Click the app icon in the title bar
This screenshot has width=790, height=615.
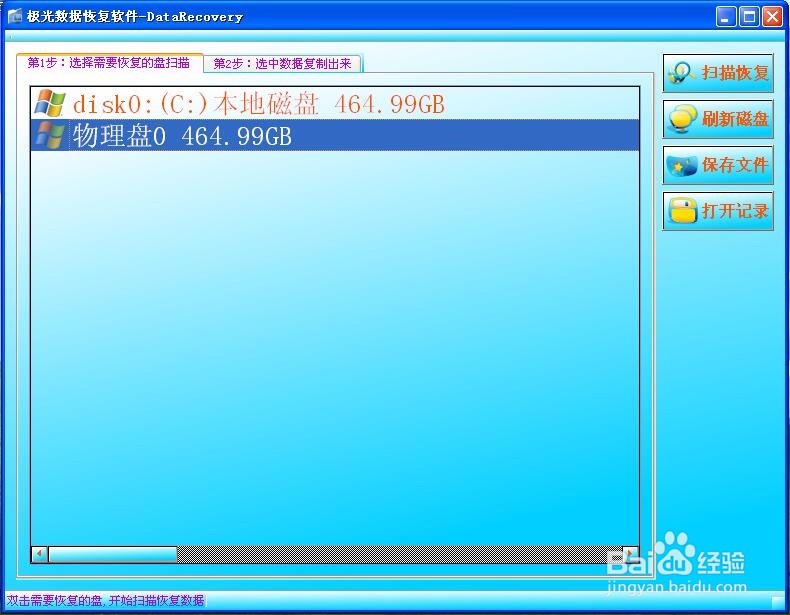pyautogui.click(x=15, y=16)
